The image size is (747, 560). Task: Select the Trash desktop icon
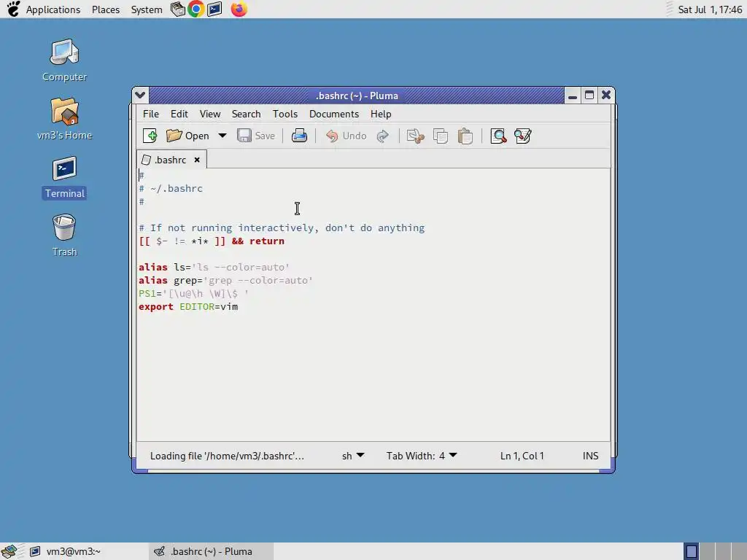64,236
